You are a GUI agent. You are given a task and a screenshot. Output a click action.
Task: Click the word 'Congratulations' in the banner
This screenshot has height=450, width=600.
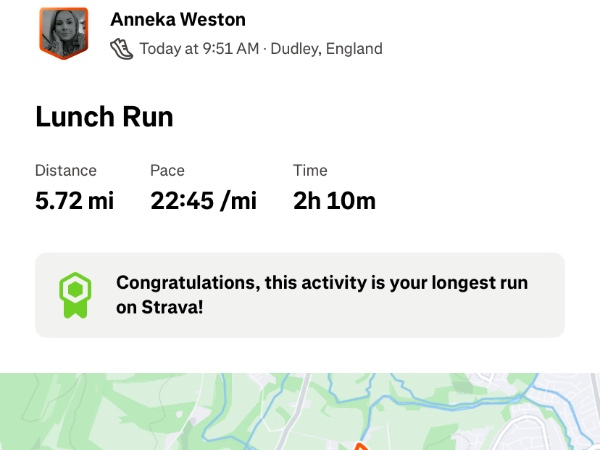[x=188, y=283]
